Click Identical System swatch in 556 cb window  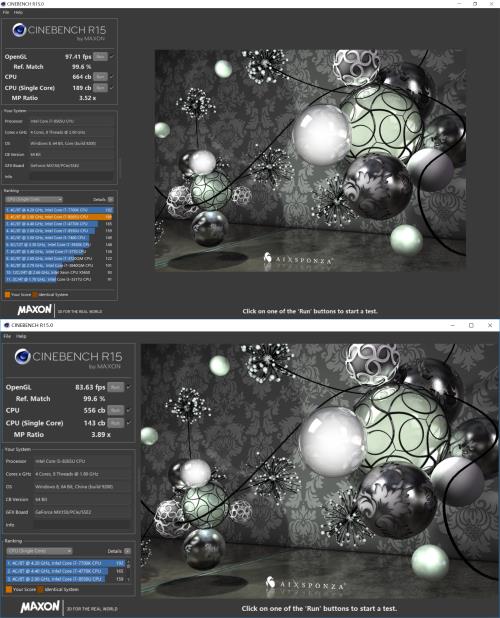click(x=40, y=590)
